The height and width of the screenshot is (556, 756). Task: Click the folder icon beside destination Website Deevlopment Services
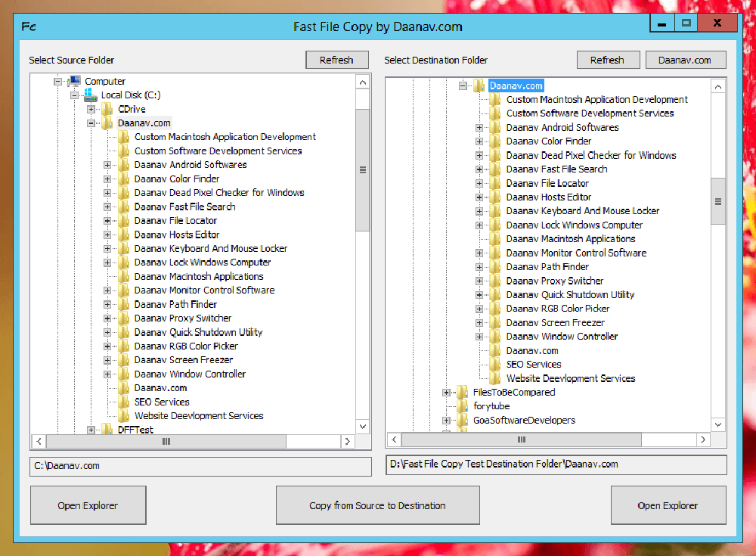pos(495,378)
